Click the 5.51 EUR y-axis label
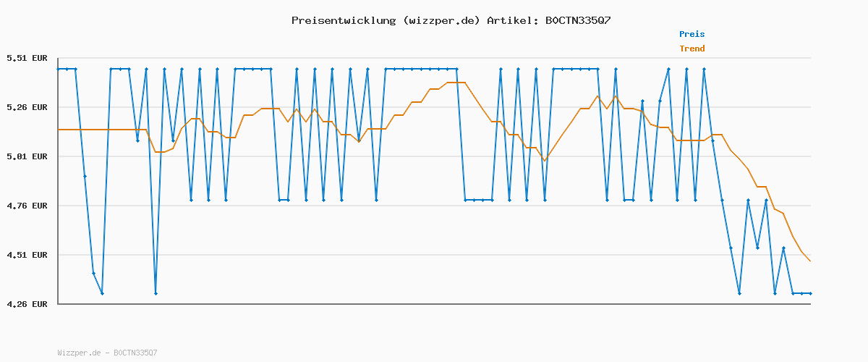Screen dimensions: 868x362 coord(27,58)
